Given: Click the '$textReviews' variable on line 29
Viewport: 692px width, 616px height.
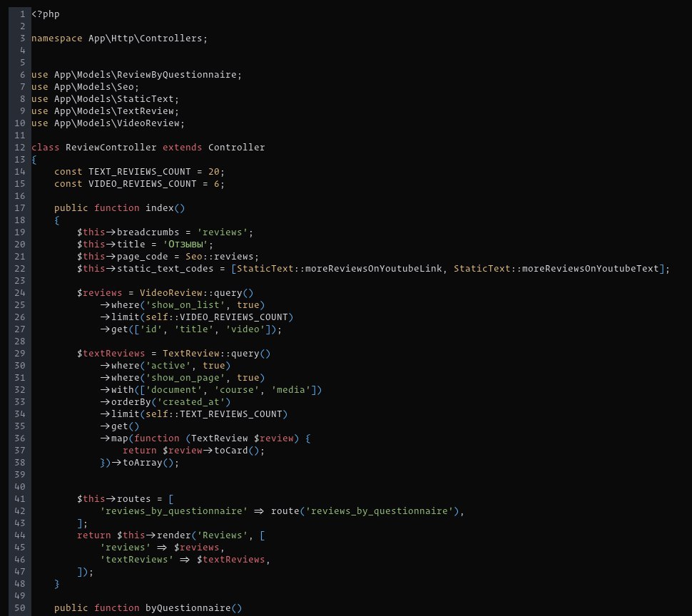Looking at the screenshot, I should [111, 354].
